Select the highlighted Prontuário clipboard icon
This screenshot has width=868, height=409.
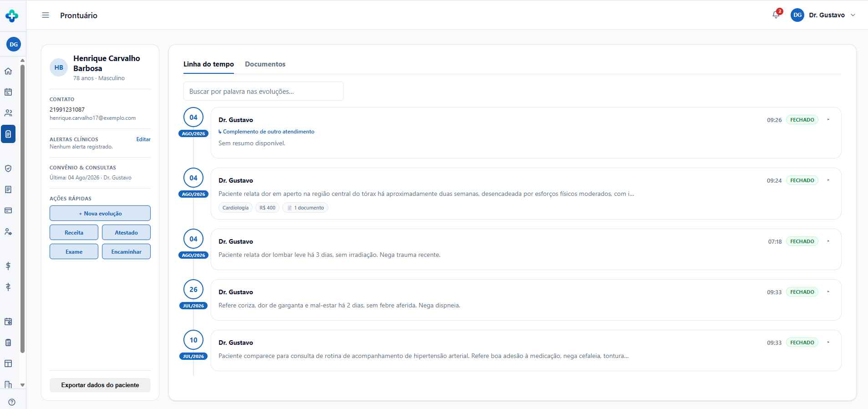8,134
